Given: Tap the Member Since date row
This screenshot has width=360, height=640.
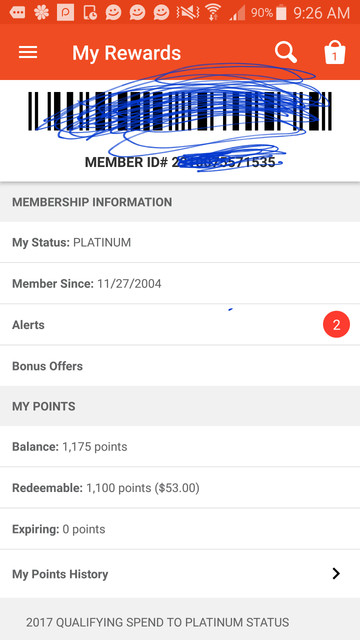Looking at the screenshot, I should pos(180,283).
